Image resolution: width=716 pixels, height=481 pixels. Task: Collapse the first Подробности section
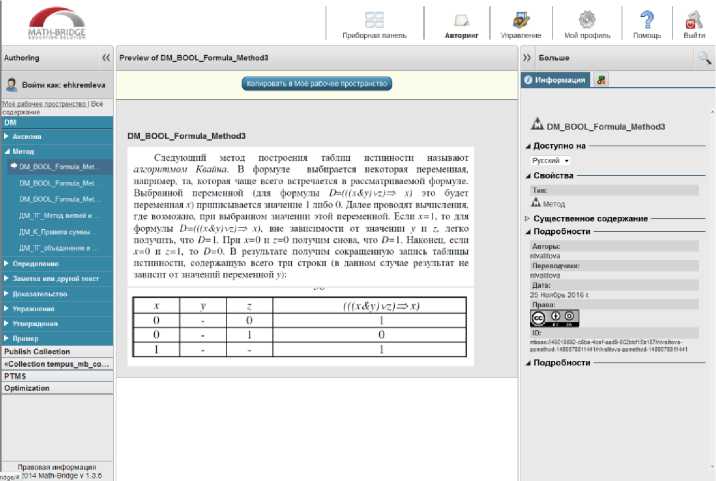click(528, 232)
